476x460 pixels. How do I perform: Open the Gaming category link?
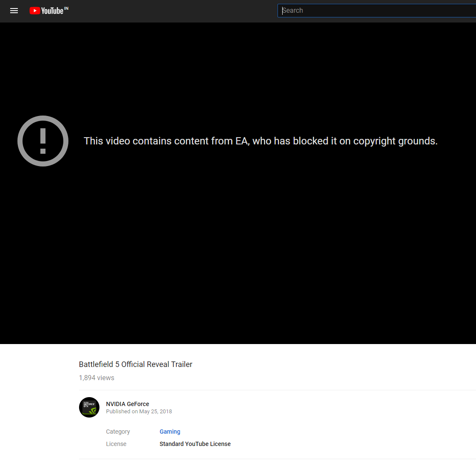click(170, 432)
